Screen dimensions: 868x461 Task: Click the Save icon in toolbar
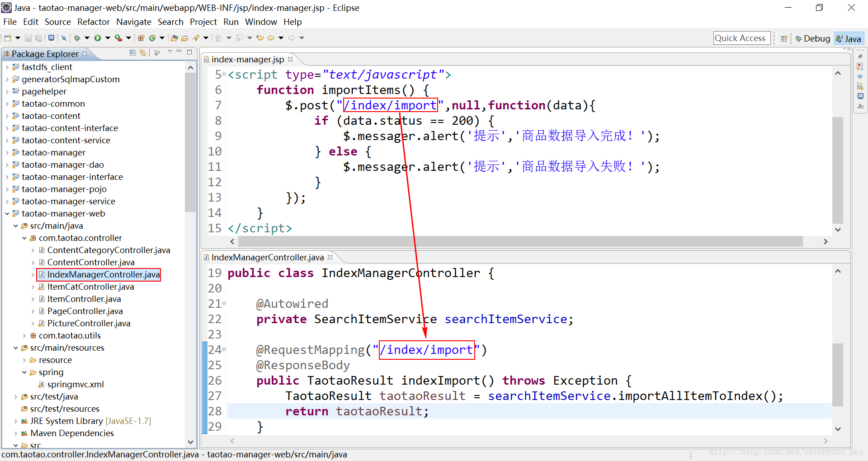tap(28, 38)
